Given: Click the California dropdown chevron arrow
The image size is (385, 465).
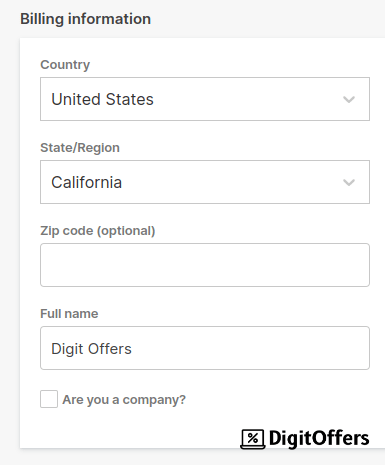Looking at the screenshot, I should click(x=349, y=182).
